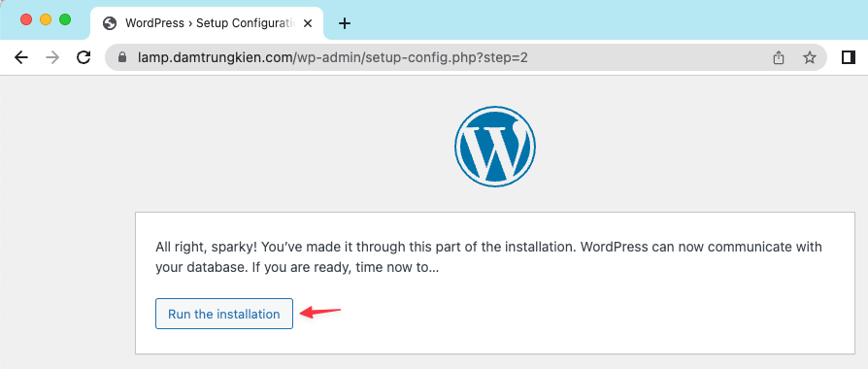Bookmark this page with the star icon
The height and width of the screenshot is (369, 868).
pos(810,57)
